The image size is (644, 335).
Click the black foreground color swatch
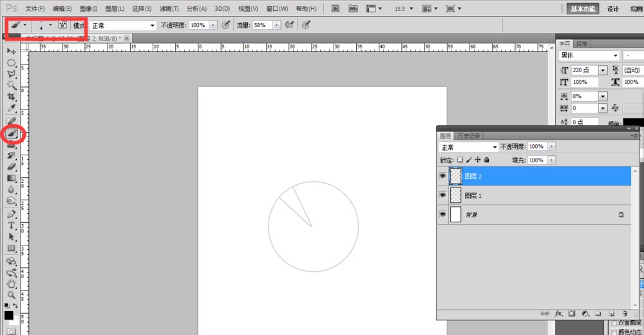9,315
